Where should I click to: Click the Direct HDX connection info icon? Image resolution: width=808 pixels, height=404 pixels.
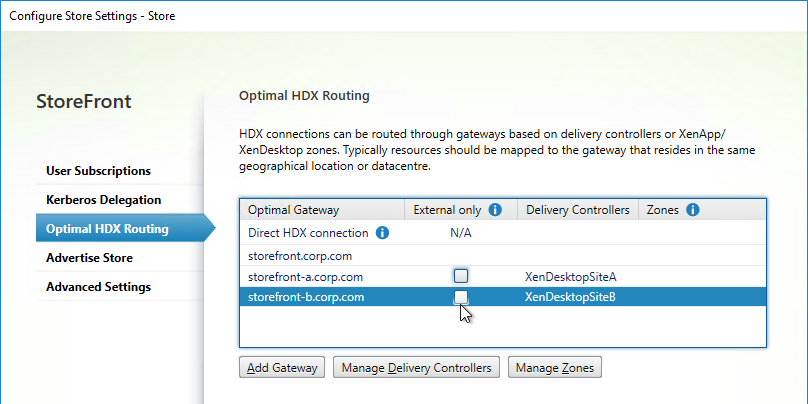[x=382, y=233]
